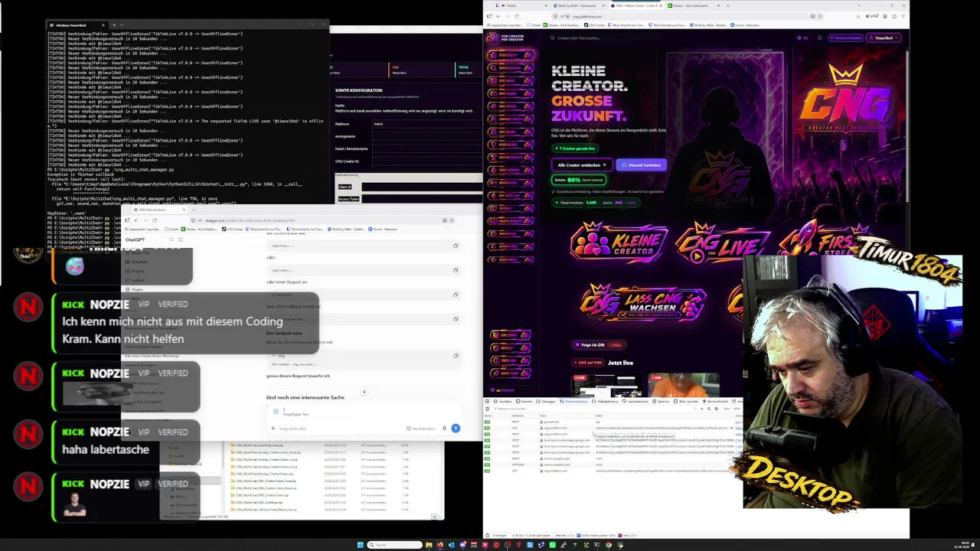Focus the Windows taskbar search box
Screen dimensions: 980x551
[396, 545]
